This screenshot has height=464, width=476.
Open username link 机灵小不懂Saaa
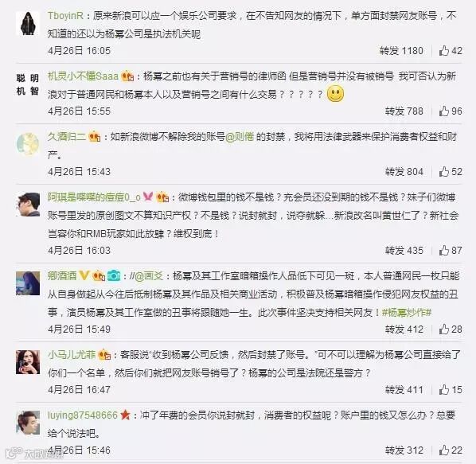point(83,76)
